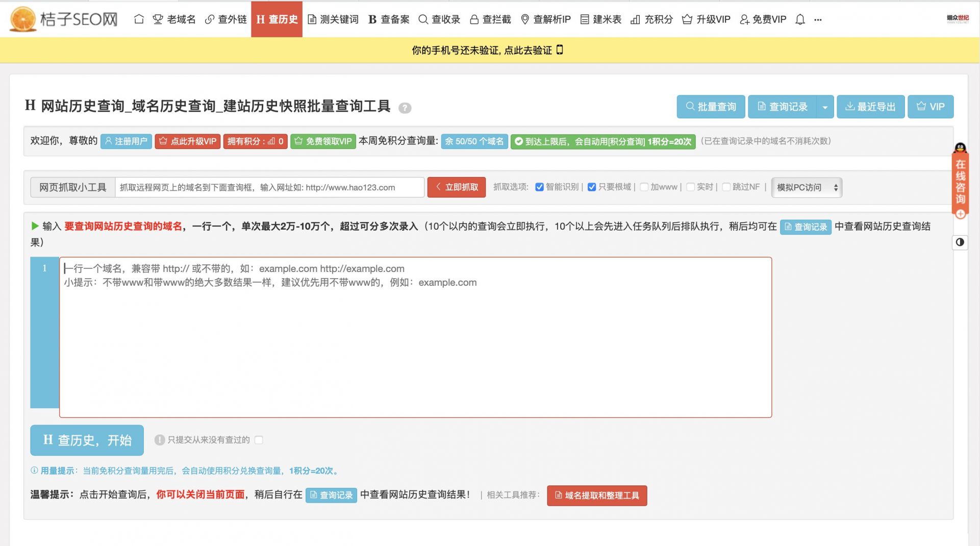This screenshot has width=980, height=546.
Task: Click the 桔子SEO网 orange logo
Action: (x=23, y=19)
